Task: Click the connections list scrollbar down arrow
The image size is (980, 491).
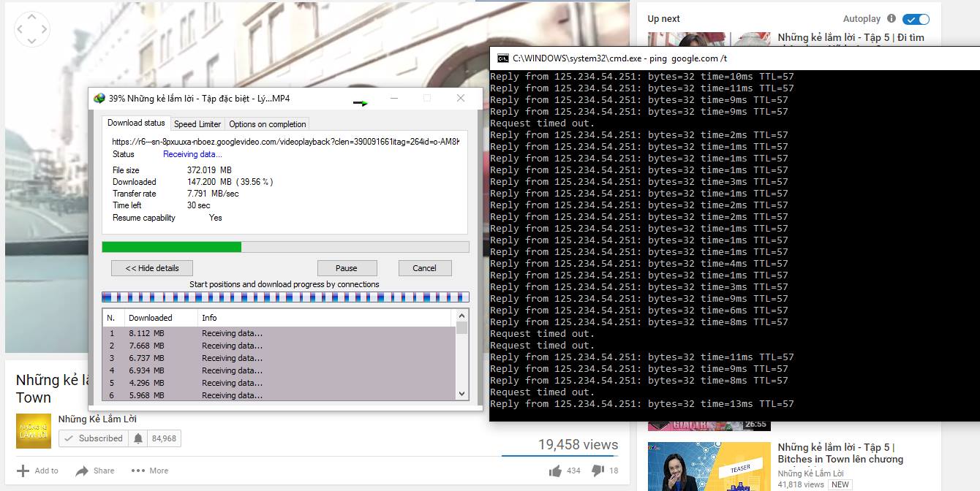Action: [x=461, y=394]
